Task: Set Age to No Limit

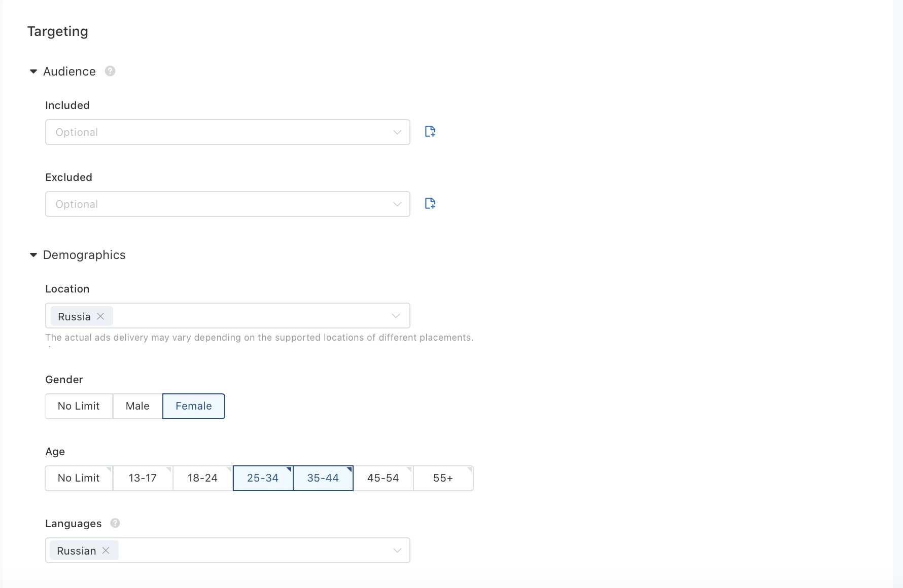Action: [79, 478]
